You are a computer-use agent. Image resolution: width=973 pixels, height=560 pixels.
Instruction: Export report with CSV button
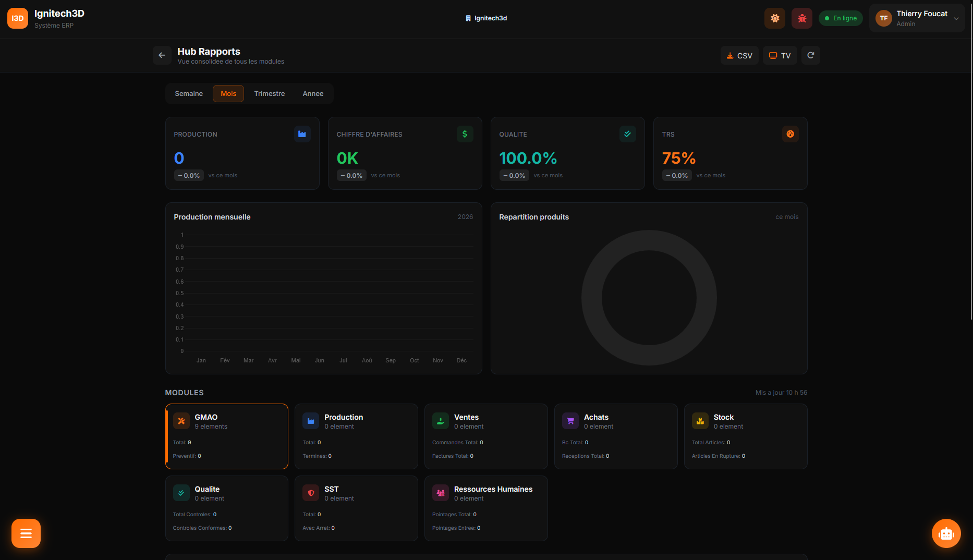click(x=739, y=55)
